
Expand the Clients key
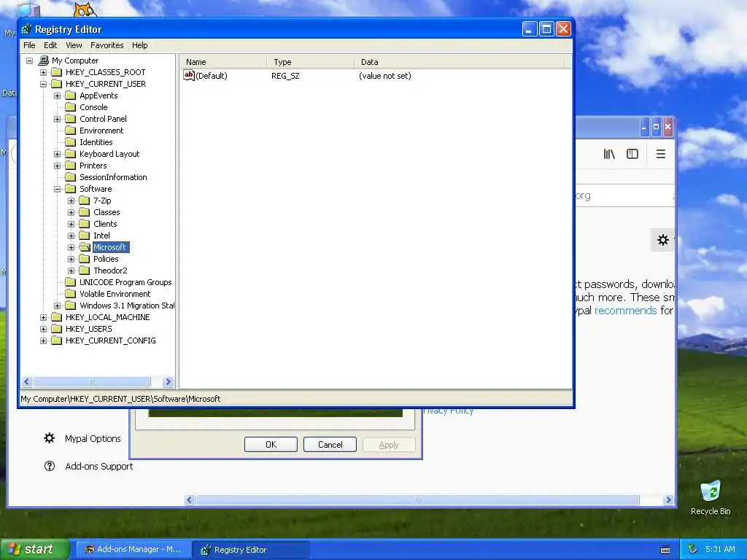(71, 224)
